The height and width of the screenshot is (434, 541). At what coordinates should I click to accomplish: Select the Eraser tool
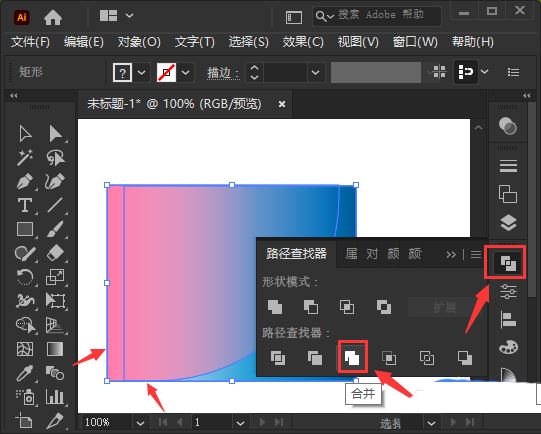(55, 253)
